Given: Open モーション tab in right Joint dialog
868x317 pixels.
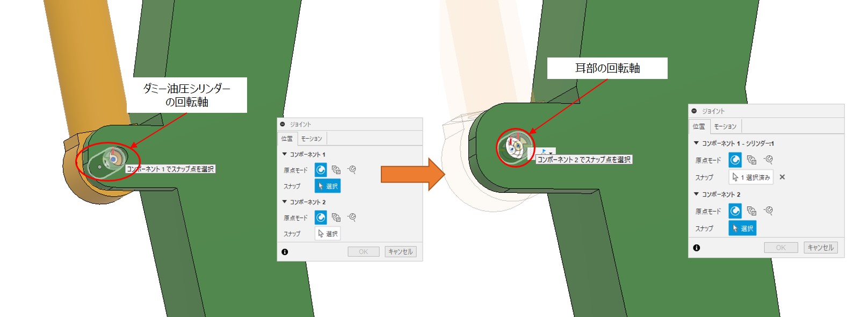Looking at the screenshot, I should [x=725, y=126].
